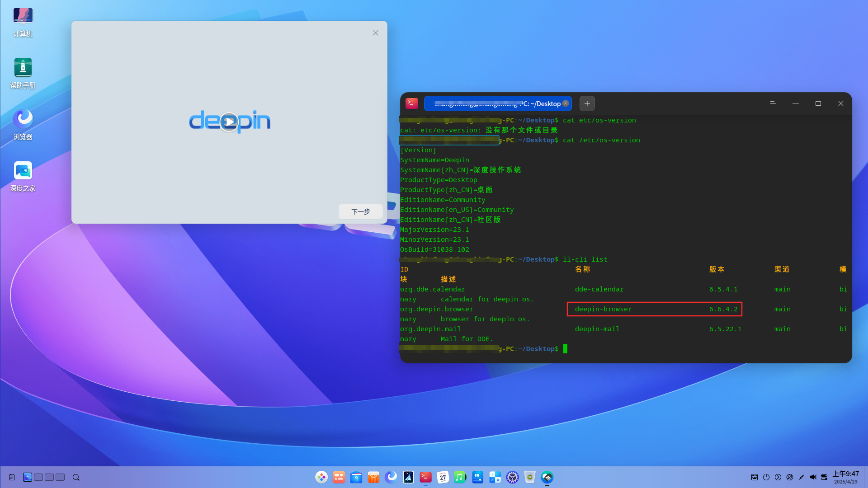Toggle the quick settings panel in tray
Screen dimensions: 868x488
click(x=824, y=477)
